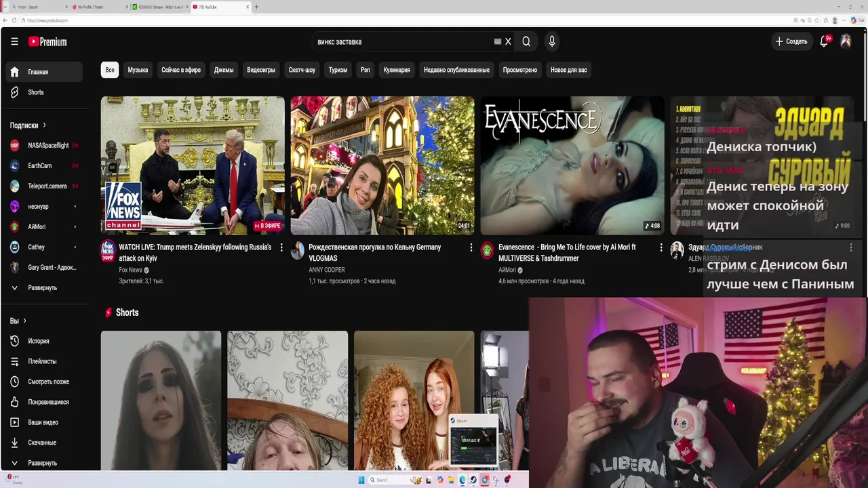Open options menu for Evanescence video
The width and height of the screenshot is (868, 488).
pyautogui.click(x=661, y=247)
